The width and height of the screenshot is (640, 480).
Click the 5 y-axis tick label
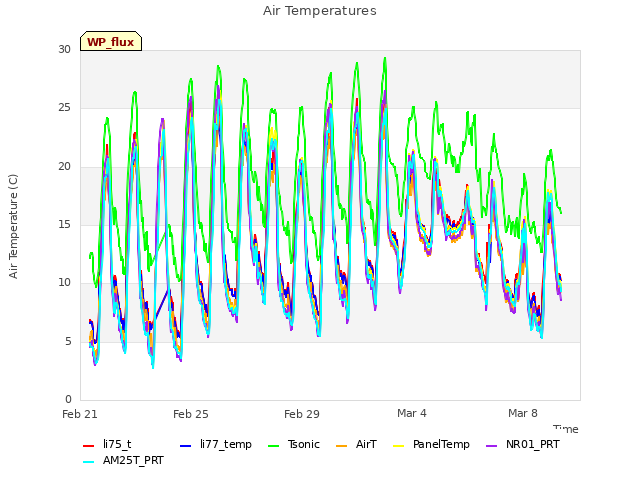tap(68, 341)
